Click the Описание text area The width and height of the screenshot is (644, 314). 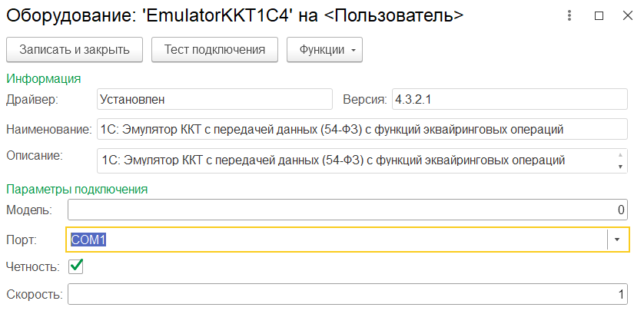click(355, 160)
